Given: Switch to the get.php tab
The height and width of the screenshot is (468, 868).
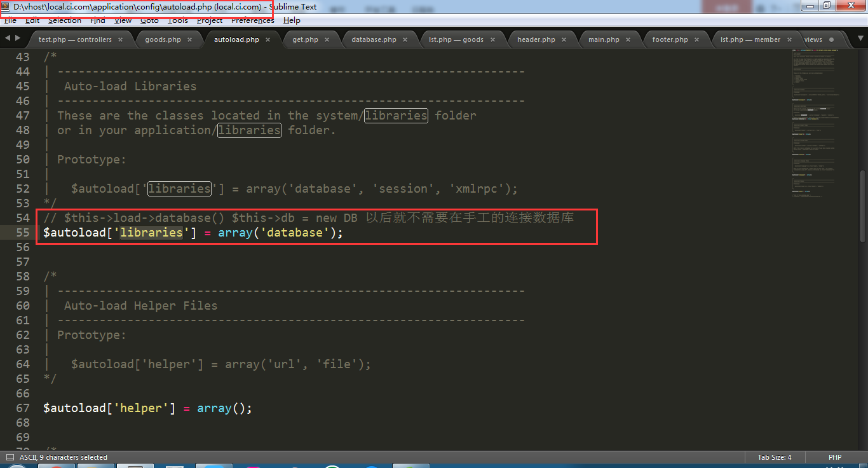Looking at the screenshot, I should (305, 39).
